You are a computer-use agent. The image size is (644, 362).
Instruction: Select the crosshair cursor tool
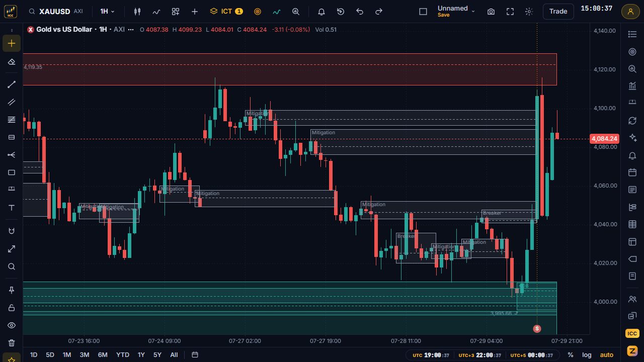click(x=12, y=43)
